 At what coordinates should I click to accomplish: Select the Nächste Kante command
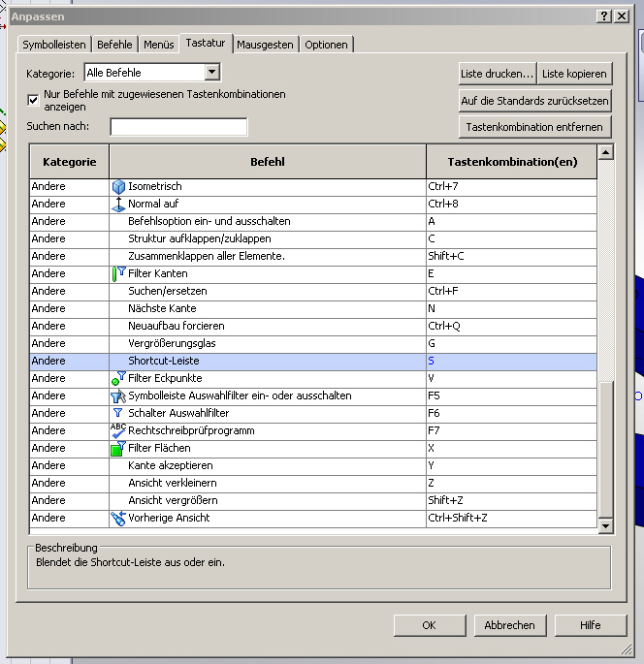click(313, 308)
